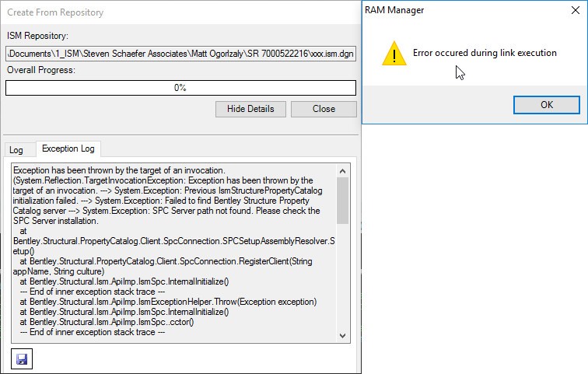This screenshot has width=588, height=374.
Task: Click the exception log scrollbar thumb
Action: (342, 201)
